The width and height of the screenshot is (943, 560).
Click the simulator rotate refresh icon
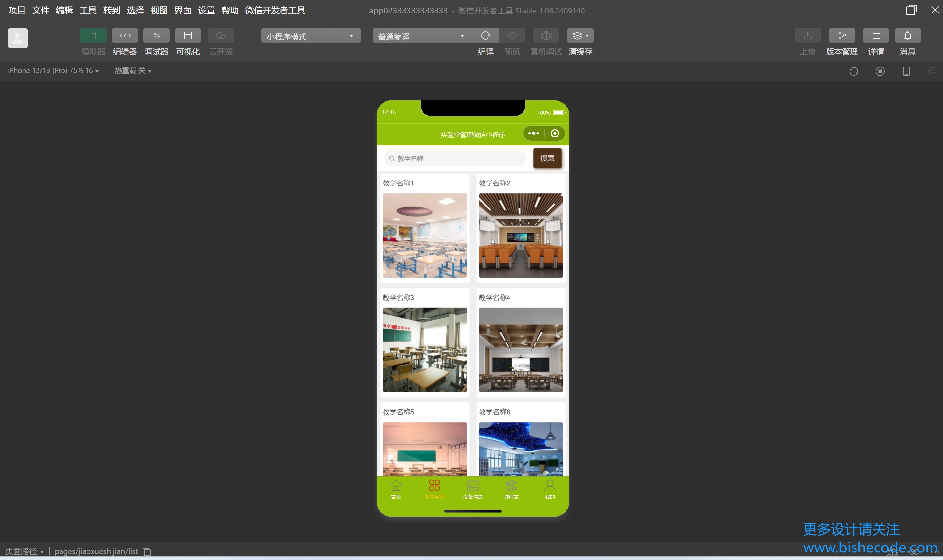(x=854, y=71)
